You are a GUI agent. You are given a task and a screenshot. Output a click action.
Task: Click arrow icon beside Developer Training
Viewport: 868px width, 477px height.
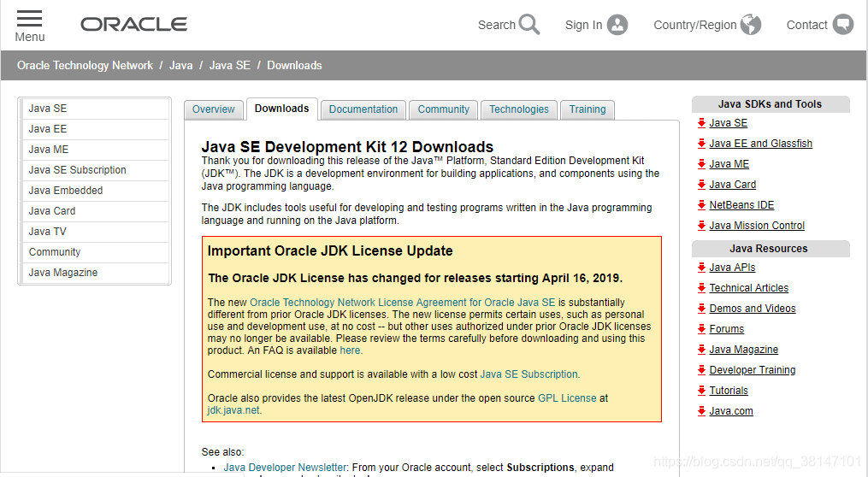(x=701, y=369)
